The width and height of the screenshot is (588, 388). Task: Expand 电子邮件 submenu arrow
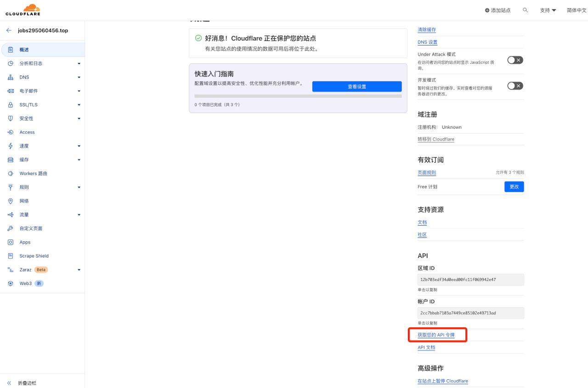[79, 91]
